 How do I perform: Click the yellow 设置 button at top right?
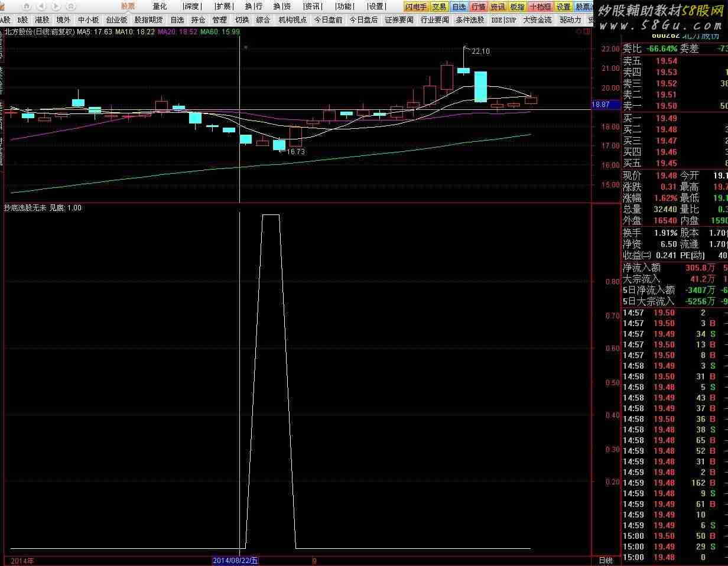(x=564, y=7)
